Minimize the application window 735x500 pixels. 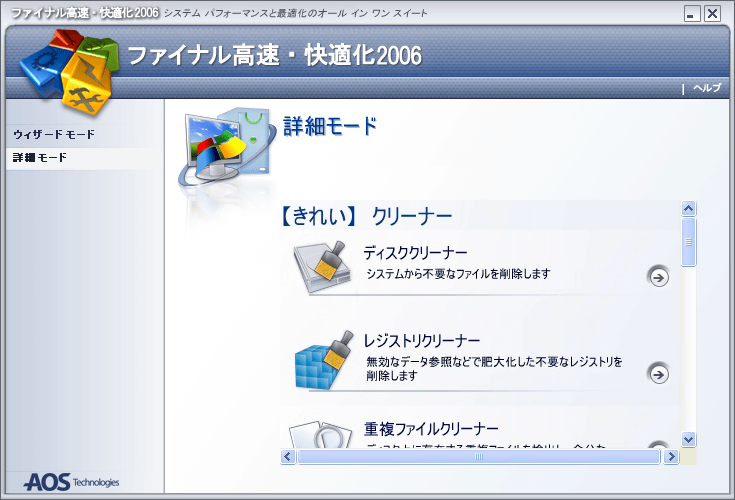point(692,14)
